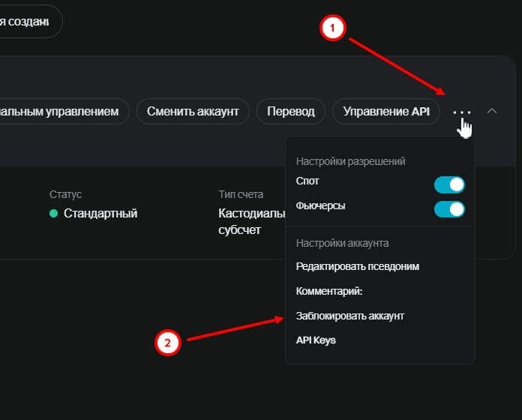Click the partially visible управлением button
Image resolution: width=522 pixels, height=420 pixels.
click(x=64, y=112)
